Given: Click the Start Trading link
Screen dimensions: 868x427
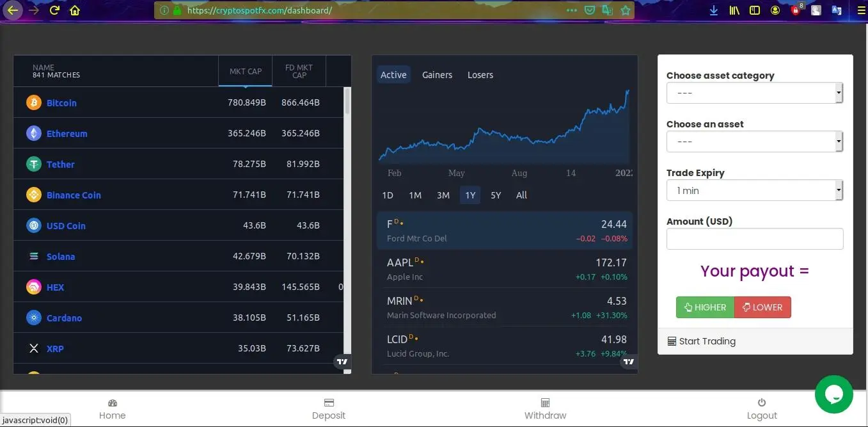Looking at the screenshot, I should point(701,341).
